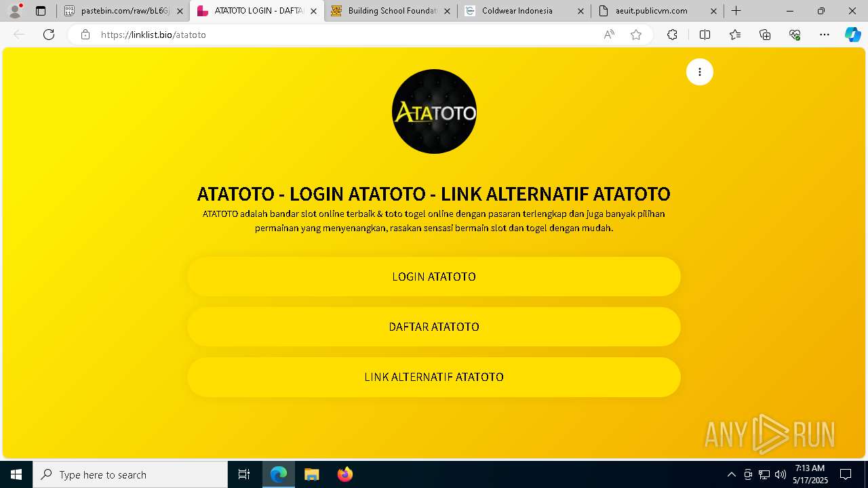Image resolution: width=868 pixels, height=488 pixels.
Task: Click the taskbar search box
Action: click(130, 474)
